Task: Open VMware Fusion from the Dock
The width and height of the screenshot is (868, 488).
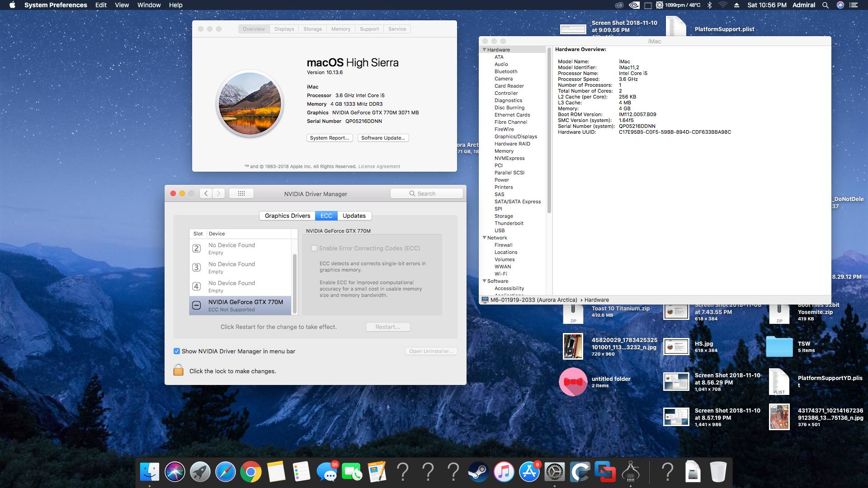Action: pyautogui.click(x=606, y=473)
